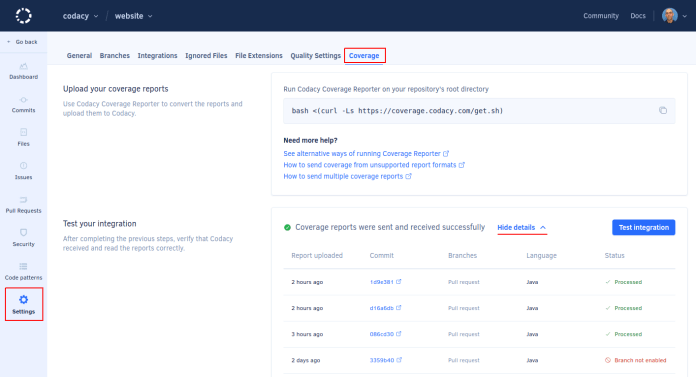The height and width of the screenshot is (377, 696).
Task: Collapse the table with Hide details
Action: (522, 227)
